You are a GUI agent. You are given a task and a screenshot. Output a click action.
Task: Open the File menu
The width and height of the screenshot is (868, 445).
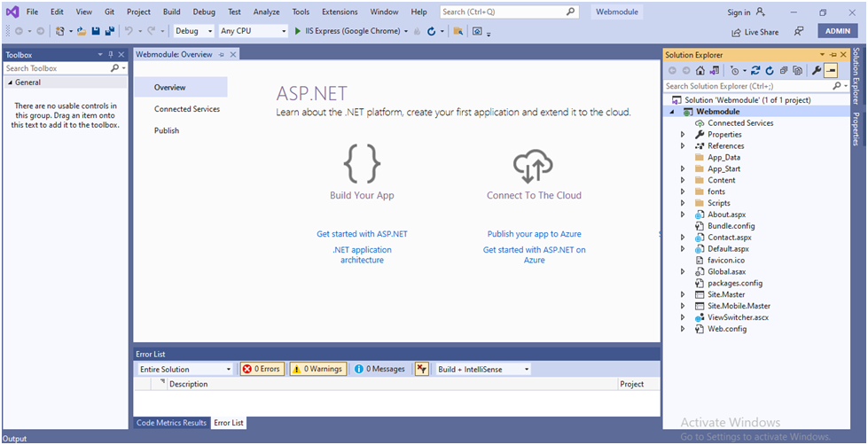(32, 12)
